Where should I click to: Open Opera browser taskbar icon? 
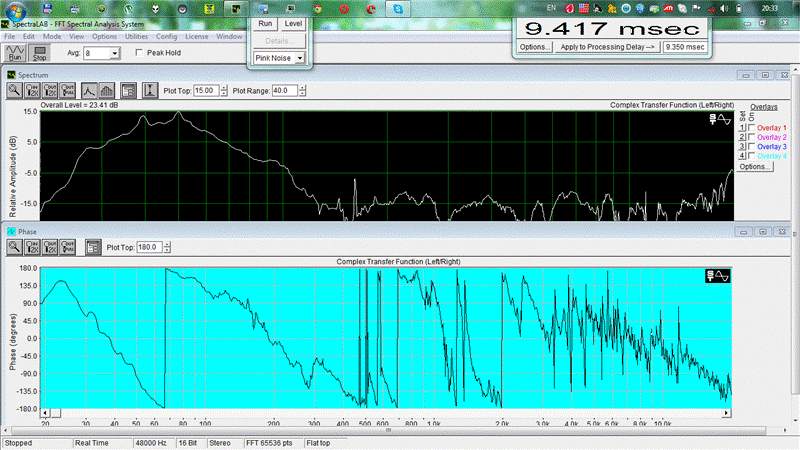coord(344,9)
